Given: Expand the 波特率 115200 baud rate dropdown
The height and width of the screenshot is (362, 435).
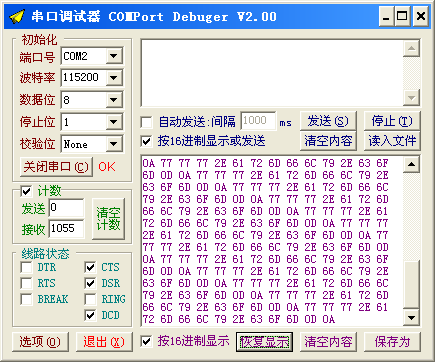Looking at the screenshot, I should (114, 78).
